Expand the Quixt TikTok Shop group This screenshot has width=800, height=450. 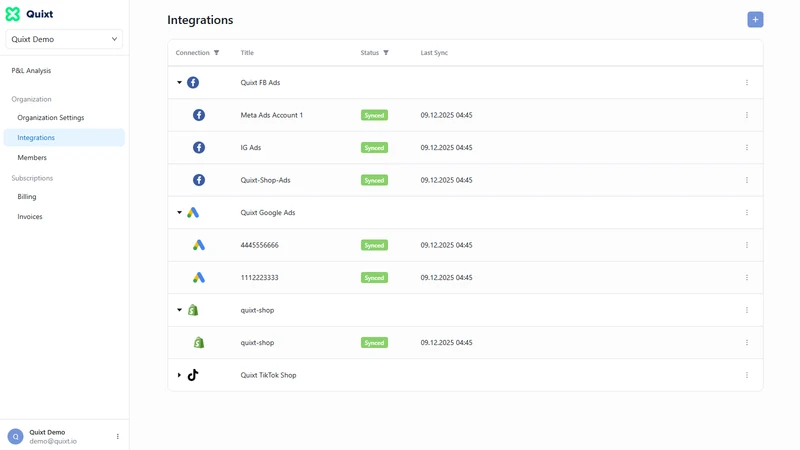click(x=179, y=375)
